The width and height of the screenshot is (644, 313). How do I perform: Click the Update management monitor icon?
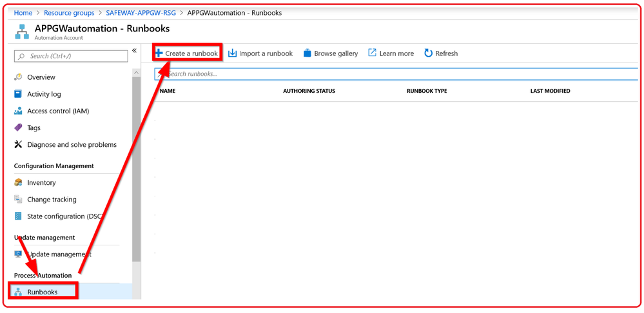click(x=18, y=254)
